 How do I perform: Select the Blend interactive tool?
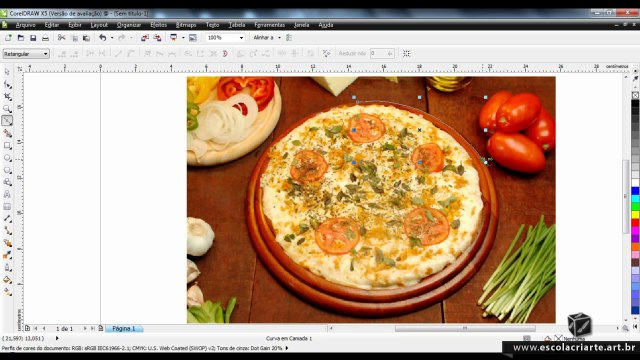[x=7, y=243]
